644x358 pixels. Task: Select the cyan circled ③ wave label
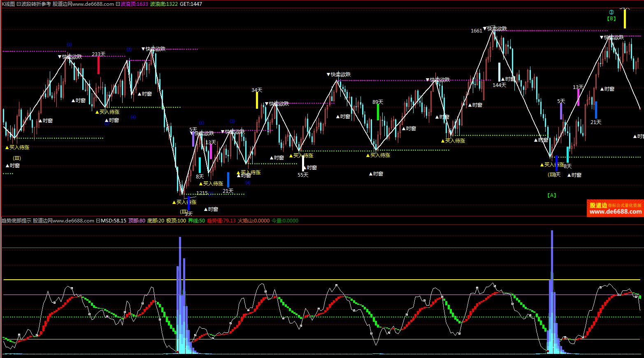coord(611,12)
